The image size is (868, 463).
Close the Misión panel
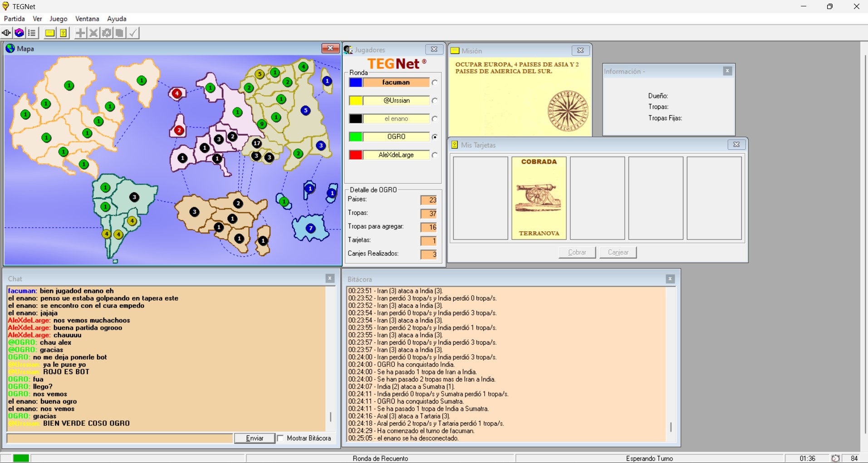click(580, 50)
